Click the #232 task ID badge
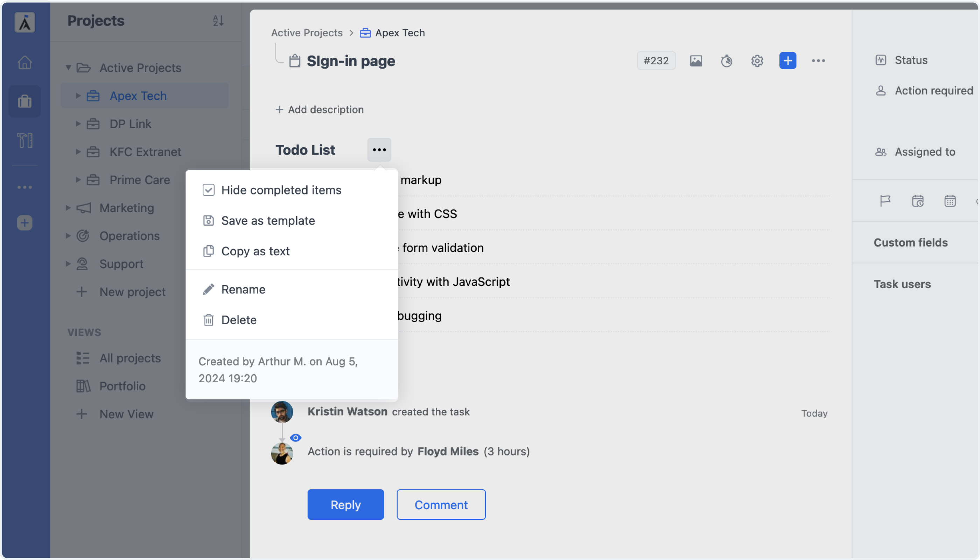This screenshot has width=980, height=560. 656,61
